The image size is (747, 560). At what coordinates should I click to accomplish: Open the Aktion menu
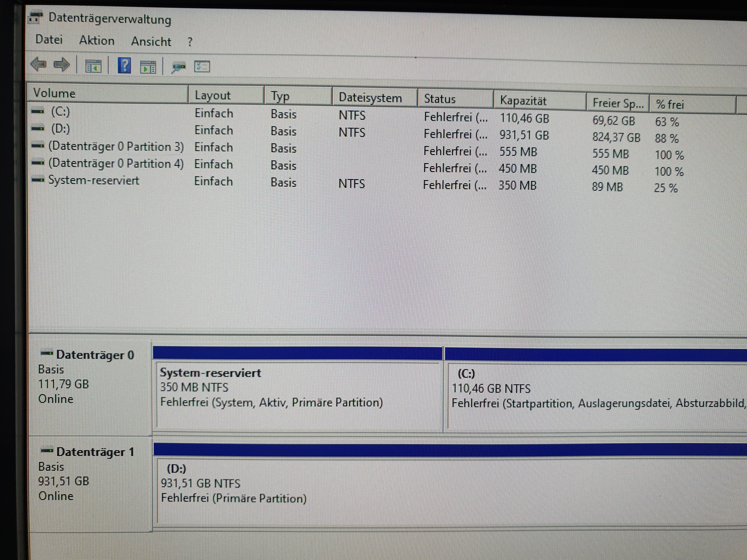pos(96,41)
